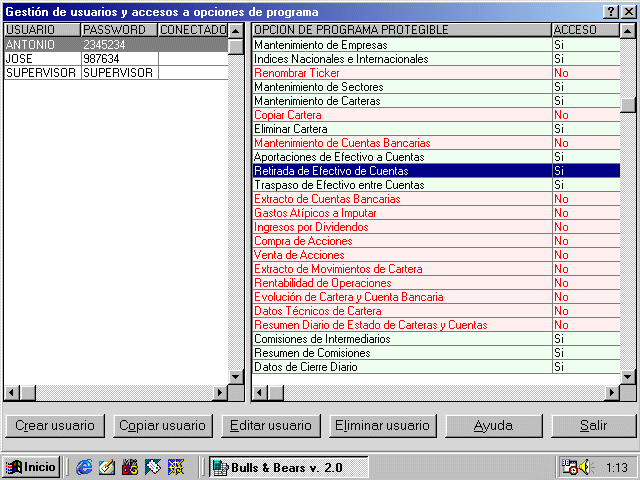
Task: Open Ayuda help button
Action: [493, 426]
